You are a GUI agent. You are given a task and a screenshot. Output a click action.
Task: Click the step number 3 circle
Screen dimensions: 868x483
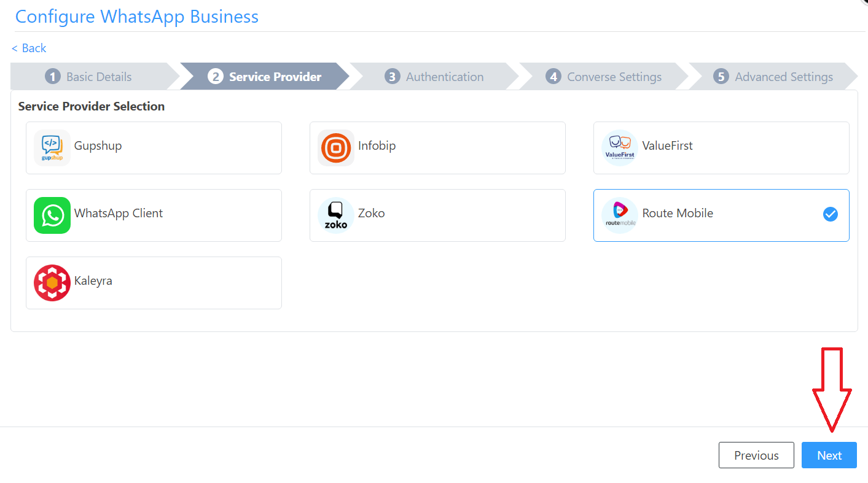point(393,77)
